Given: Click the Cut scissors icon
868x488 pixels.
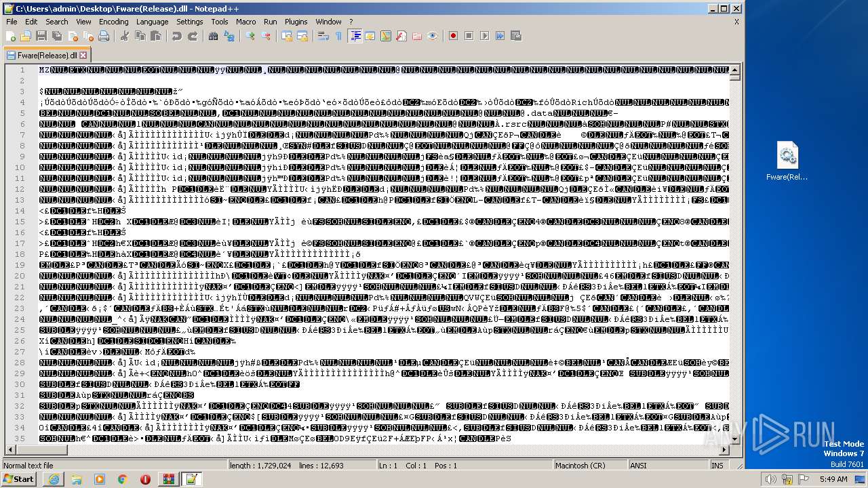Looking at the screenshot, I should [125, 36].
